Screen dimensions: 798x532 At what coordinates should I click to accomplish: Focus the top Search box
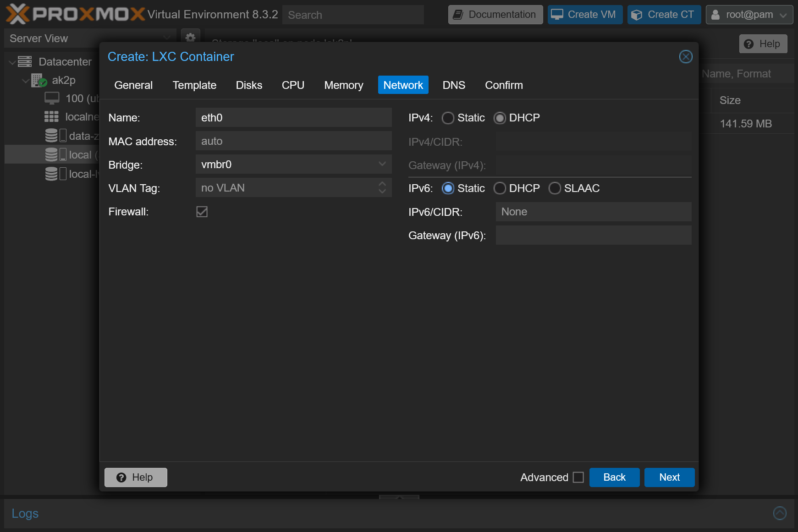(353, 15)
